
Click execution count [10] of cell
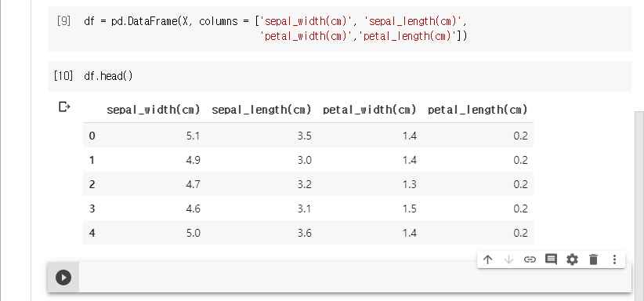pos(63,76)
